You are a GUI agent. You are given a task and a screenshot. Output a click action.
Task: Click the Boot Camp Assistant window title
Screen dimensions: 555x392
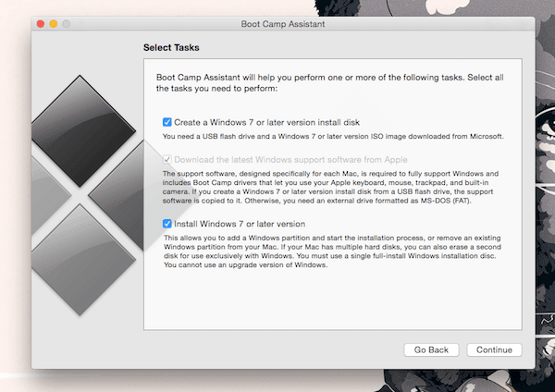click(x=283, y=24)
